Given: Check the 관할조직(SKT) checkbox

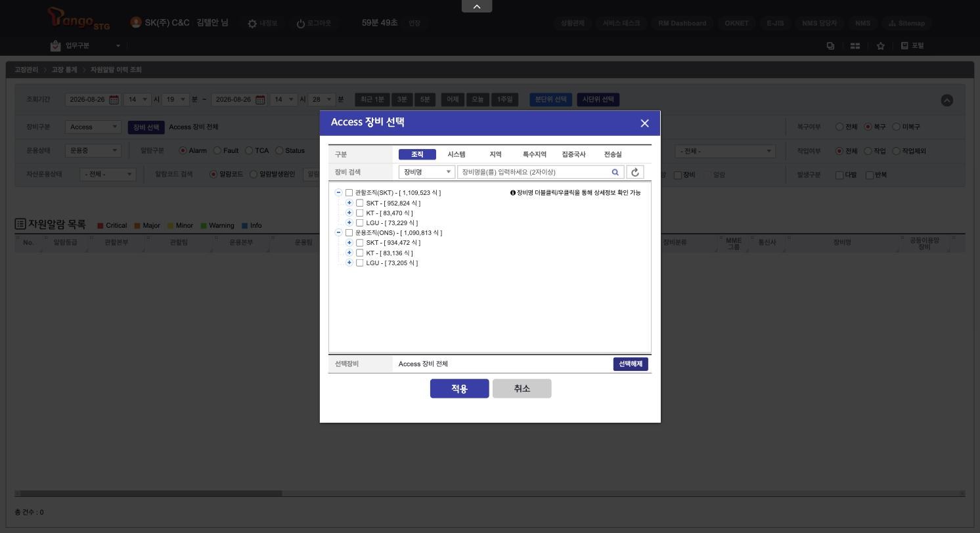Looking at the screenshot, I should click(x=349, y=193).
